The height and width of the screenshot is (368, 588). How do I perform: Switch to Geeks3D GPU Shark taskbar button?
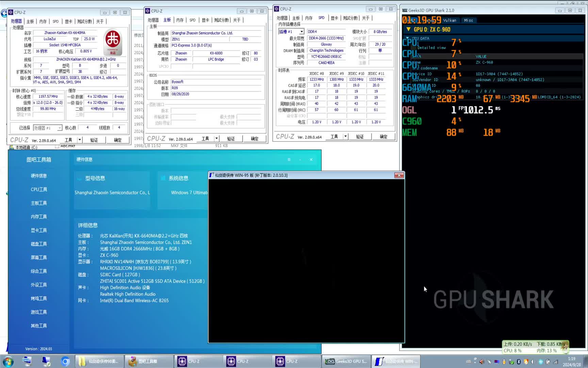346,361
